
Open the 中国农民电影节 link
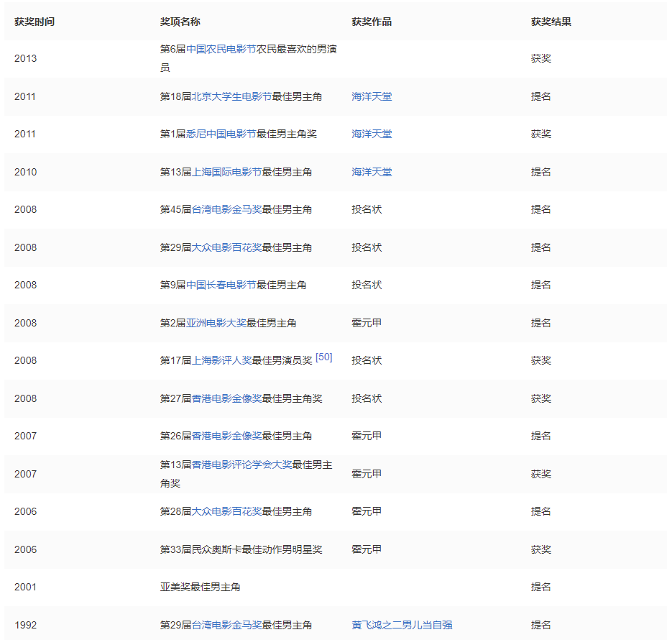221,50
